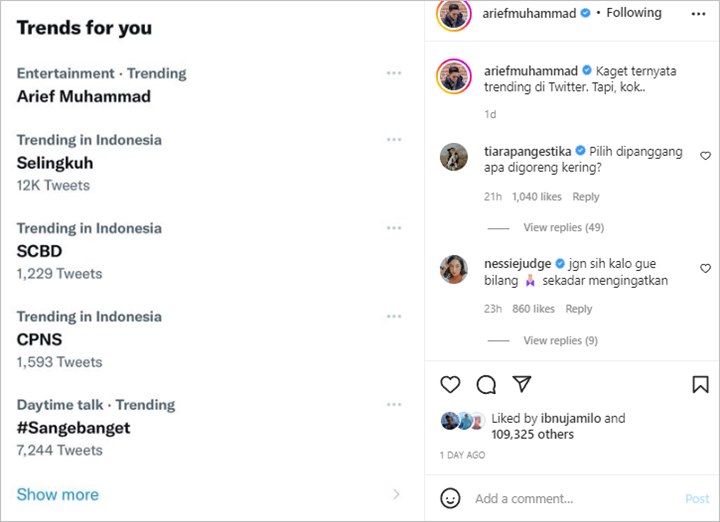Image resolution: width=720 pixels, height=522 pixels.
Task: Open ariefmuhammad profile picture in header
Action: click(x=454, y=14)
